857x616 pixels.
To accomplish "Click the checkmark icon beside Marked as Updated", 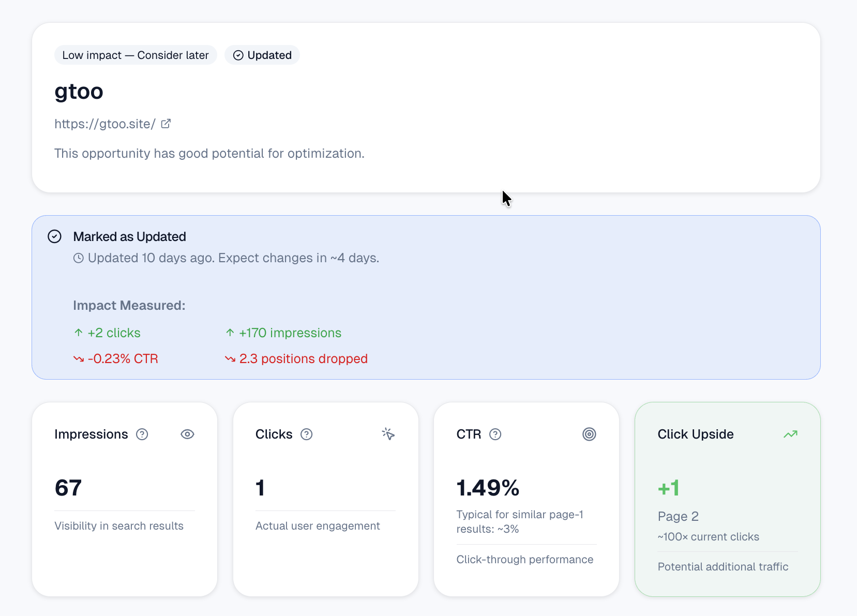I will coord(54,236).
